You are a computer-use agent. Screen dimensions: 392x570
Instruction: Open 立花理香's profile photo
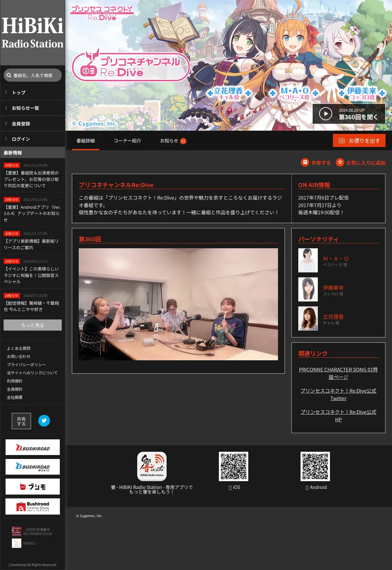tap(308, 318)
